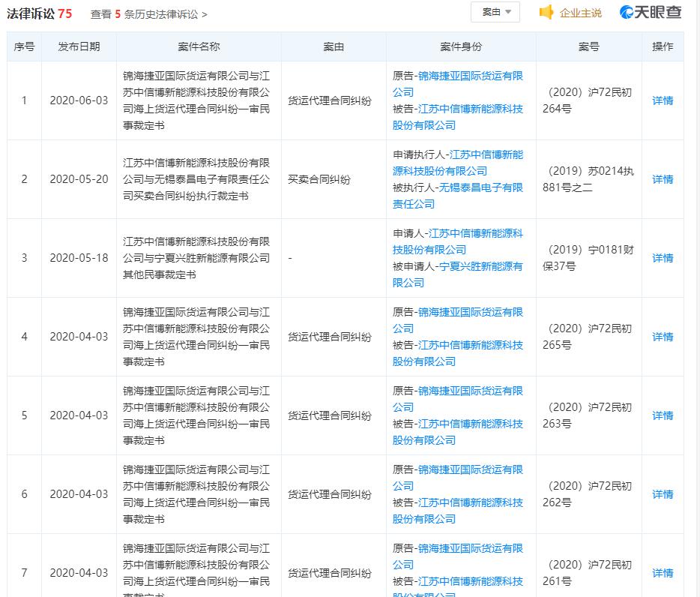
Task: Click case number (2020)沪72民初264号
Action: 588,100
